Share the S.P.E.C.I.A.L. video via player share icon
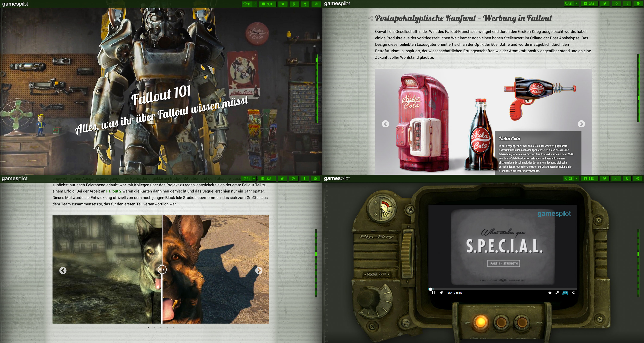The height and width of the screenshot is (343, 644). coord(573,293)
